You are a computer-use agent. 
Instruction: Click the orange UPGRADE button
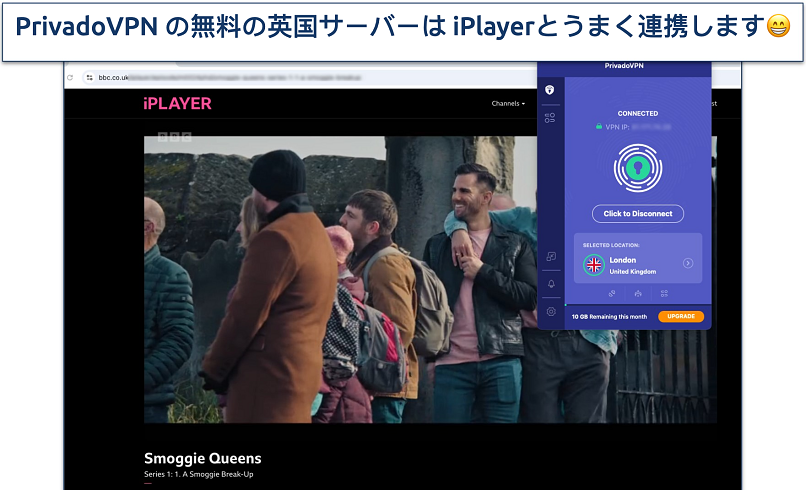(681, 316)
